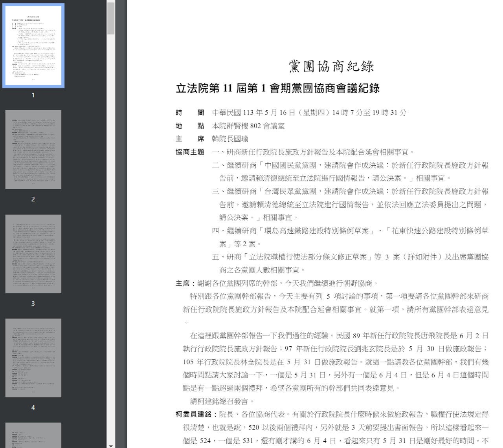
Task: Click the line 請柯建銘總召發言。
Action: pos(222,401)
